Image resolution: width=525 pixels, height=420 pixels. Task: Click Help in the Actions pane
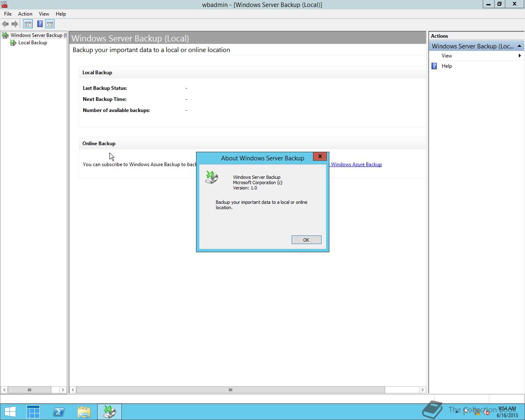(x=447, y=66)
